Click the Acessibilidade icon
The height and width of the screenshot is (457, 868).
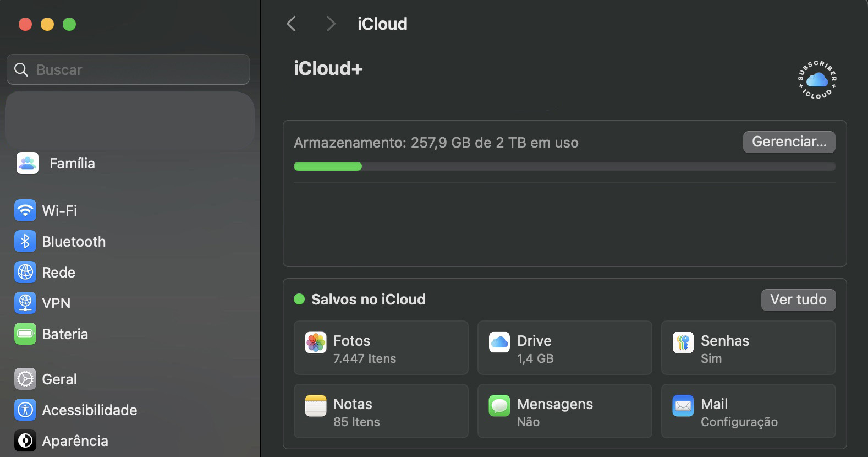click(25, 410)
